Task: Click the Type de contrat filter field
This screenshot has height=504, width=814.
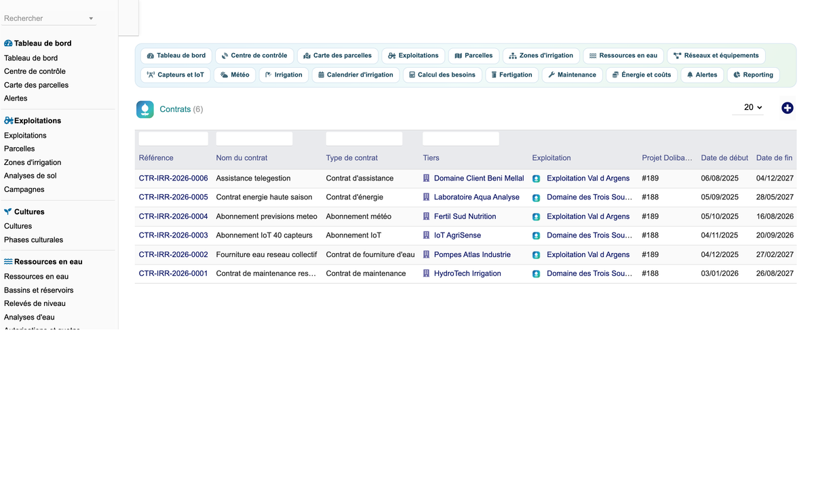Action: [364, 138]
